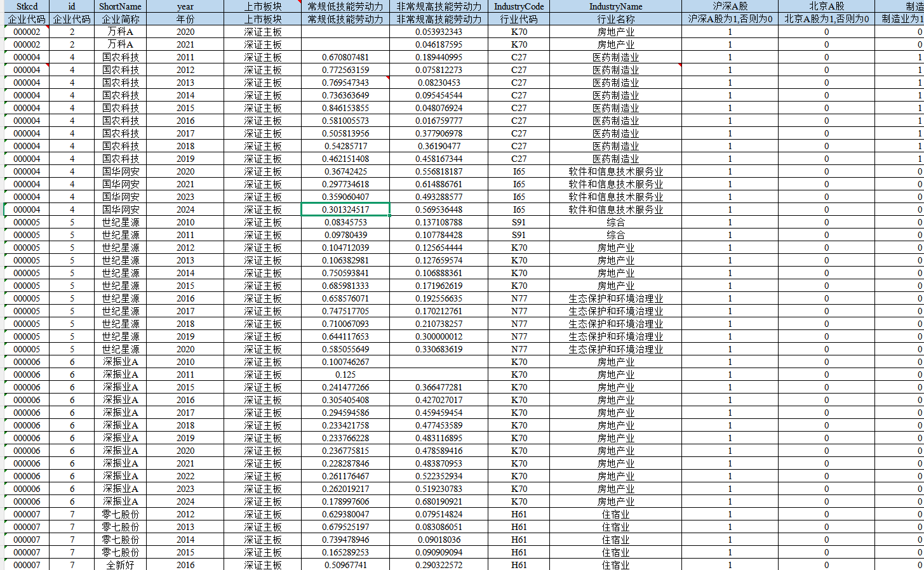Select the ShortName header cell
The width and height of the screenshot is (924, 570).
pyautogui.click(x=120, y=6)
